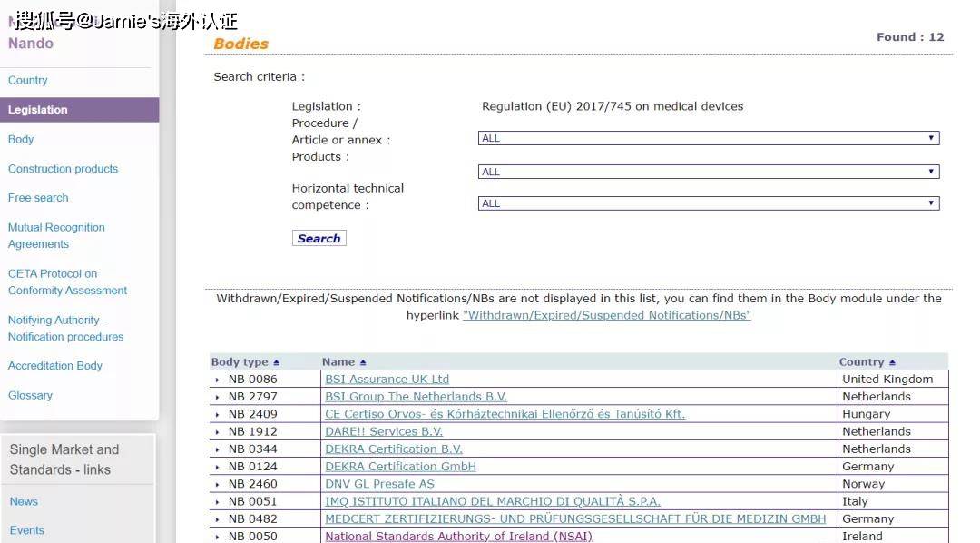Open the Products dropdown

[709, 172]
